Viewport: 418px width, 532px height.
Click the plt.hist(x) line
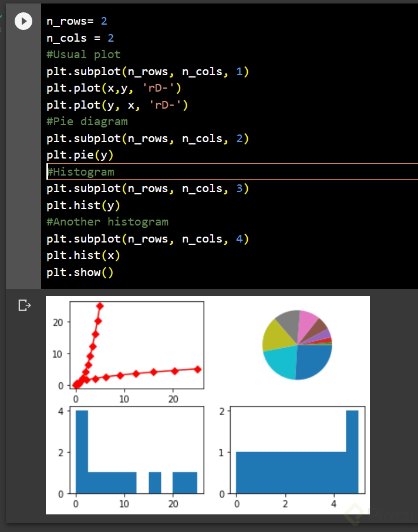[x=83, y=255]
